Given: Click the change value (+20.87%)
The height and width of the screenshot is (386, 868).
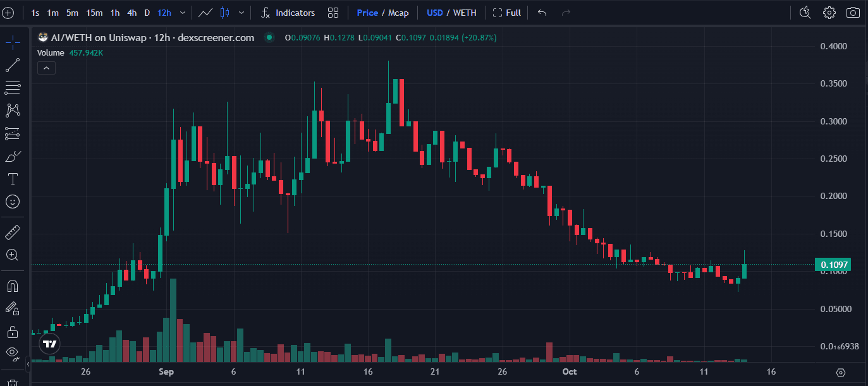Looking at the screenshot, I should coord(479,38).
